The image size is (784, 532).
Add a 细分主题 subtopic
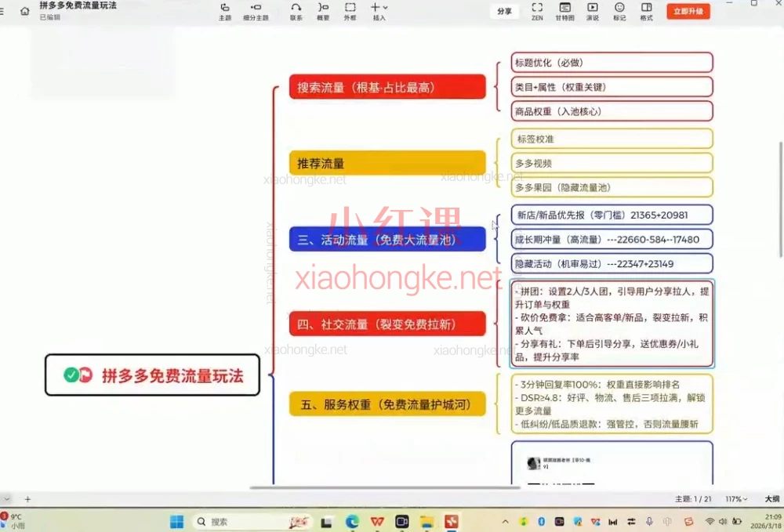click(x=256, y=12)
